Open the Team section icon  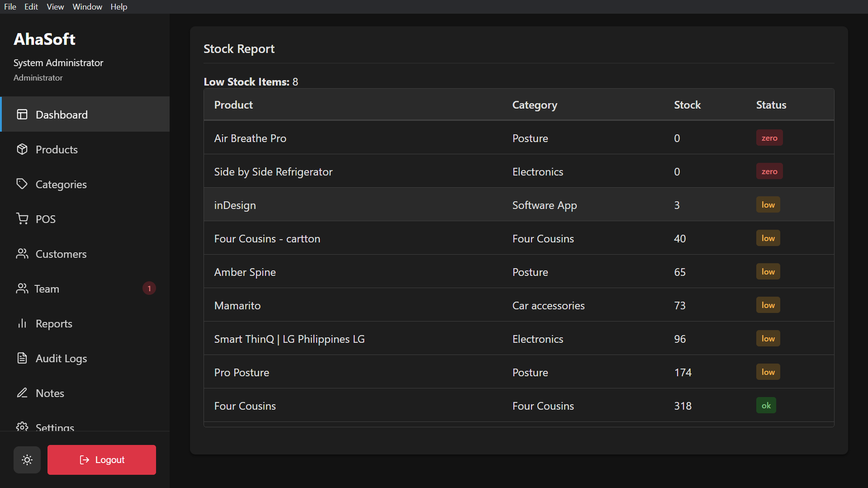tap(22, 288)
